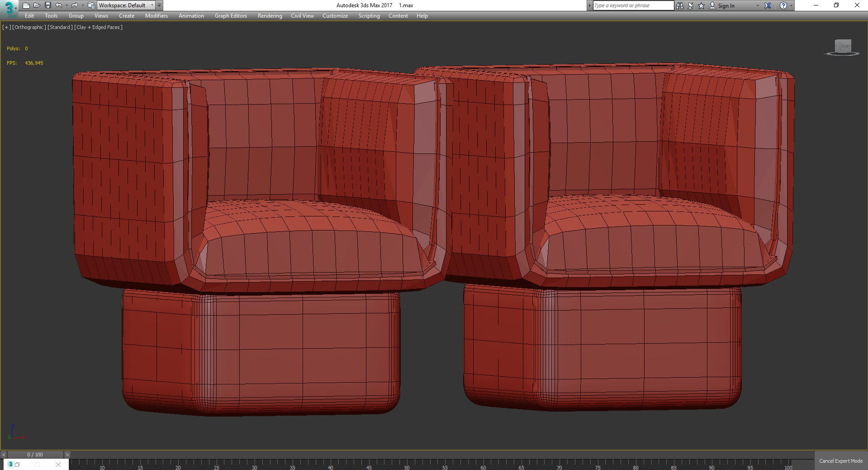Open the Content menu

pos(398,16)
